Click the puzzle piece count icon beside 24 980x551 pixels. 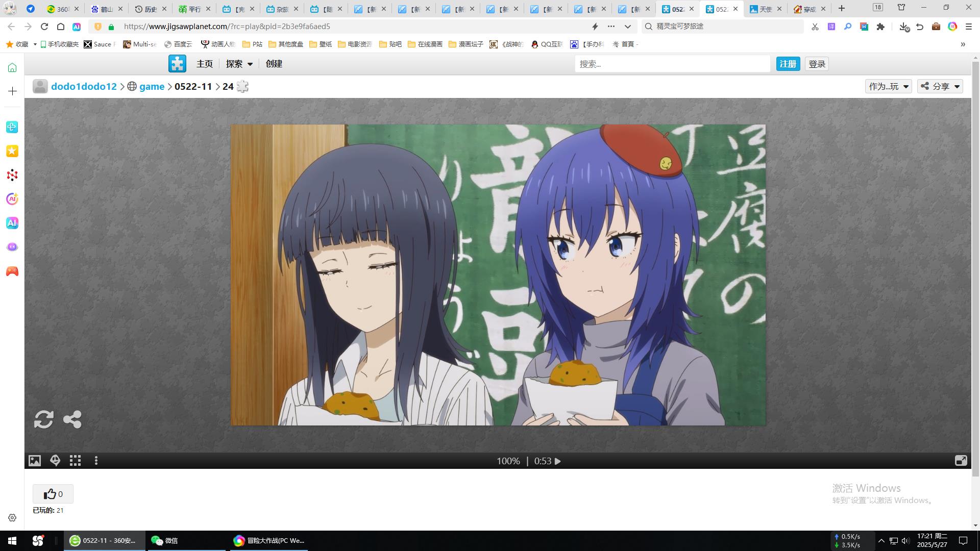[243, 87]
